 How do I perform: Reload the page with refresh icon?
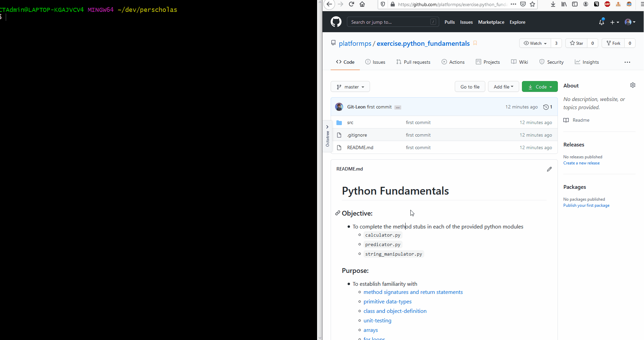click(351, 4)
